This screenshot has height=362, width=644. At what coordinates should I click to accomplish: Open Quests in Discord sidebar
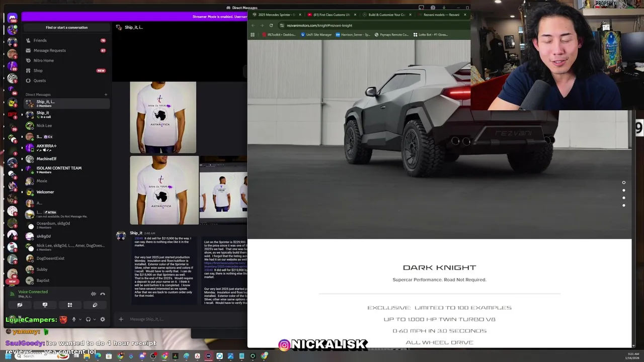66,80
